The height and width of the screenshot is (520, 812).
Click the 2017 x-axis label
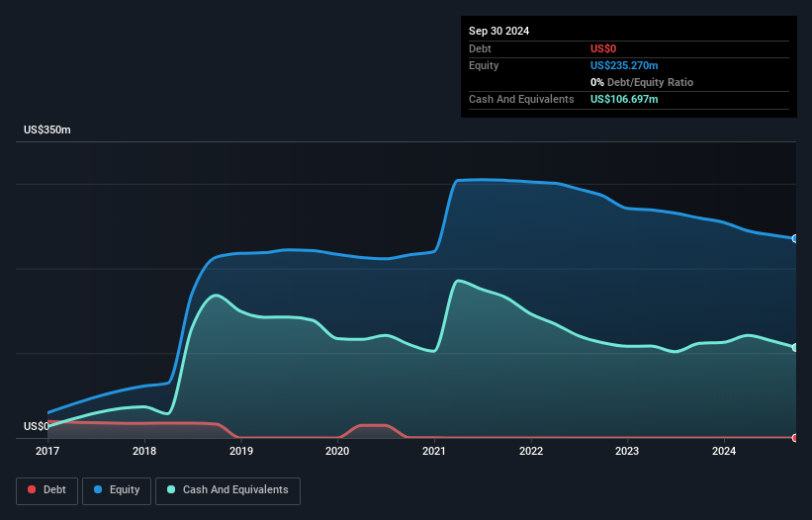[47, 451]
